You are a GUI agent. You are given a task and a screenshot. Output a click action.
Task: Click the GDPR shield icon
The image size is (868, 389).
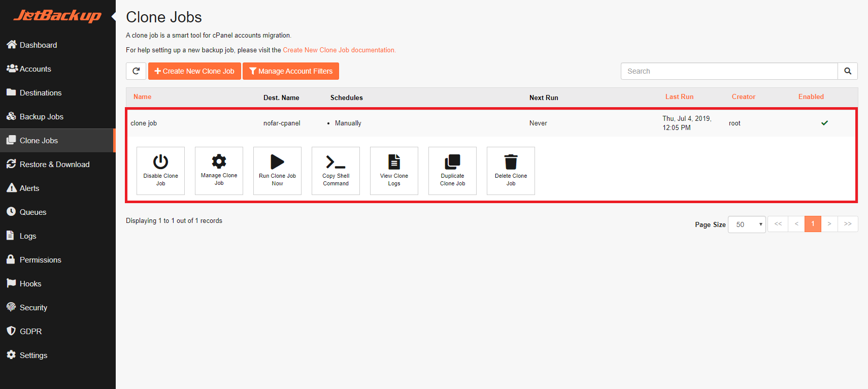pyautogui.click(x=11, y=331)
